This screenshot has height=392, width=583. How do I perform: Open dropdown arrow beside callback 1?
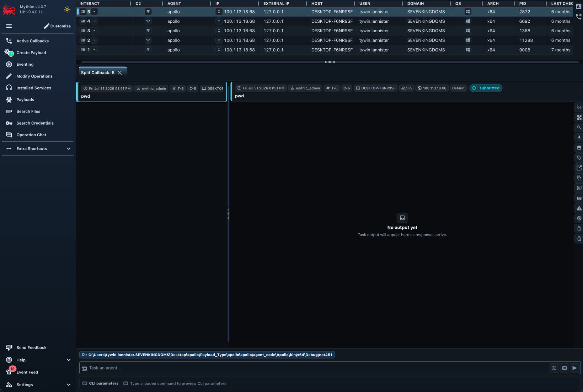coord(94,50)
